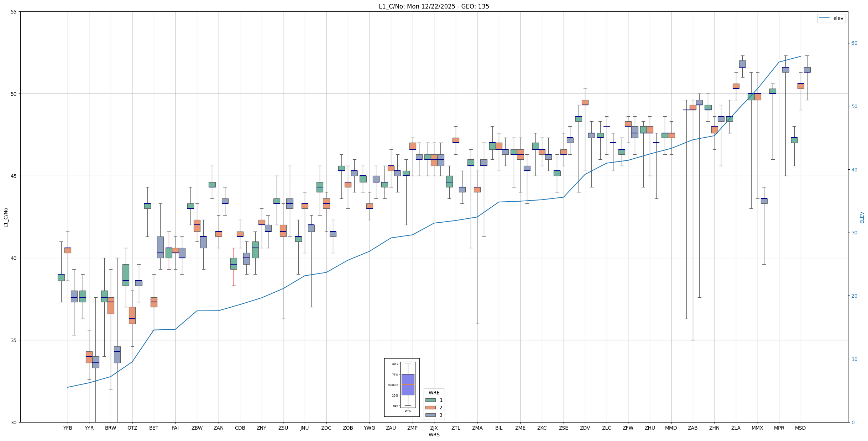Click the YFB station tick label
Screen dimensions: 868x441
point(68,428)
